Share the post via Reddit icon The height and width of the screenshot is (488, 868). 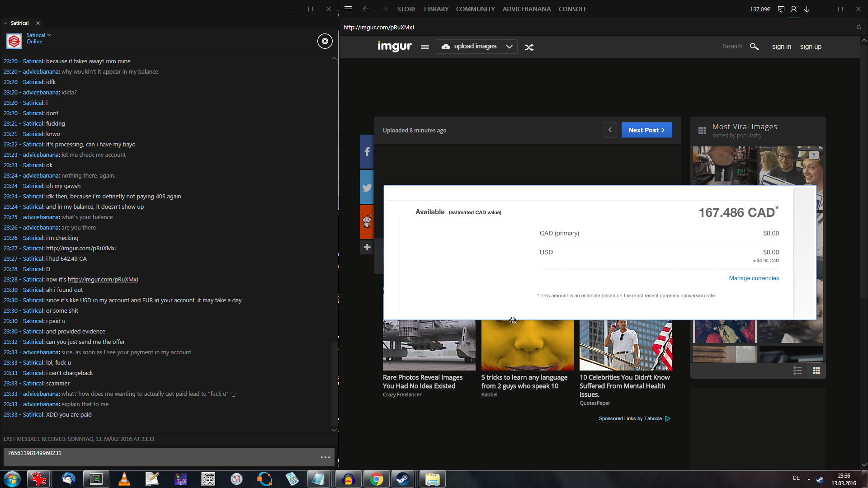point(367,221)
